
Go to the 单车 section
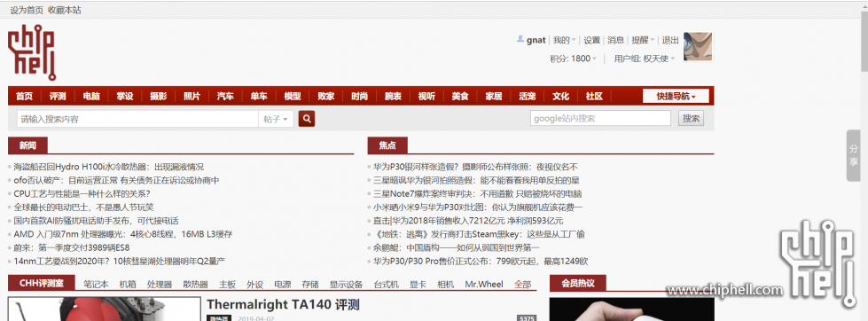click(259, 96)
